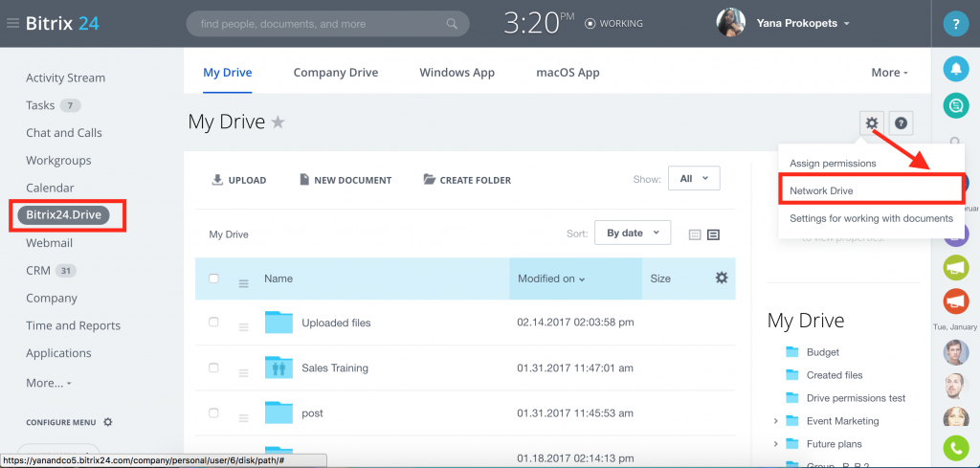Open the Created files folder in tree
Screen dimensions: 980x468
point(835,375)
